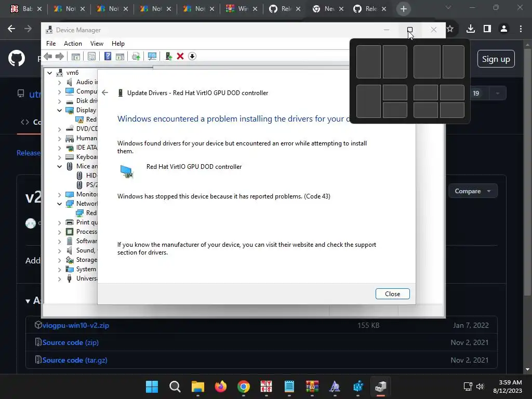Open File menu in Device Manager

pos(51,44)
